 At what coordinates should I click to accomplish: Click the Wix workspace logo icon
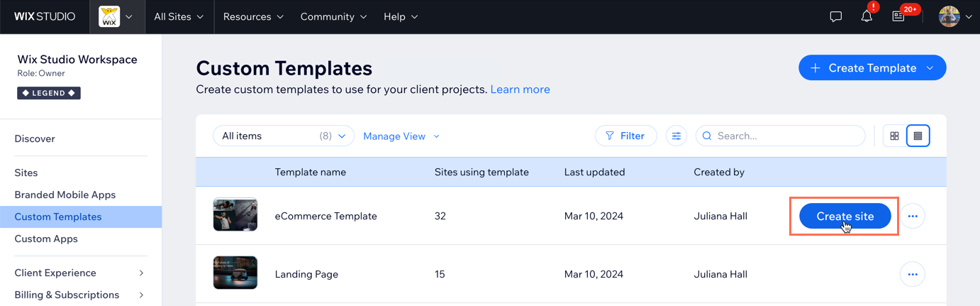tap(108, 16)
